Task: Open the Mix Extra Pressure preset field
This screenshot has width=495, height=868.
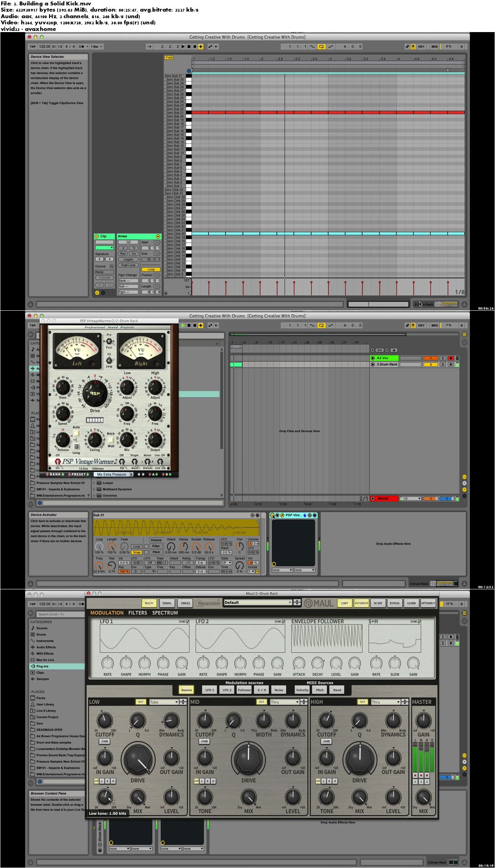Action: 112,474
